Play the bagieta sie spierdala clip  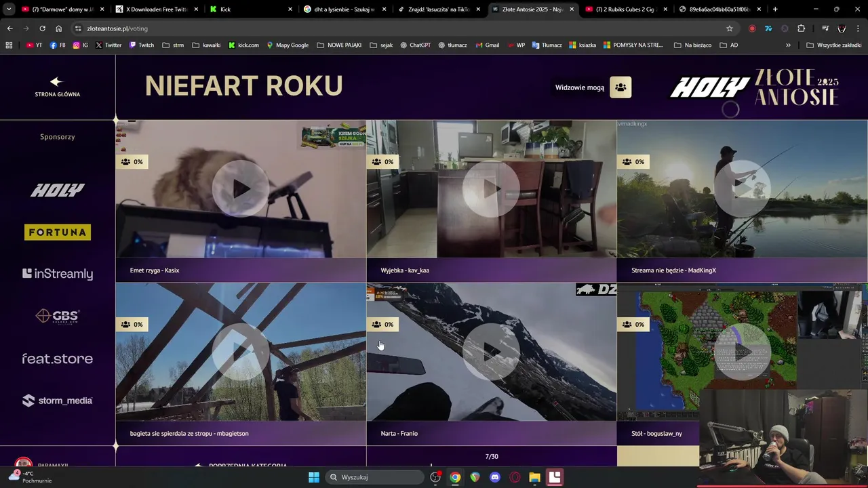(241, 352)
